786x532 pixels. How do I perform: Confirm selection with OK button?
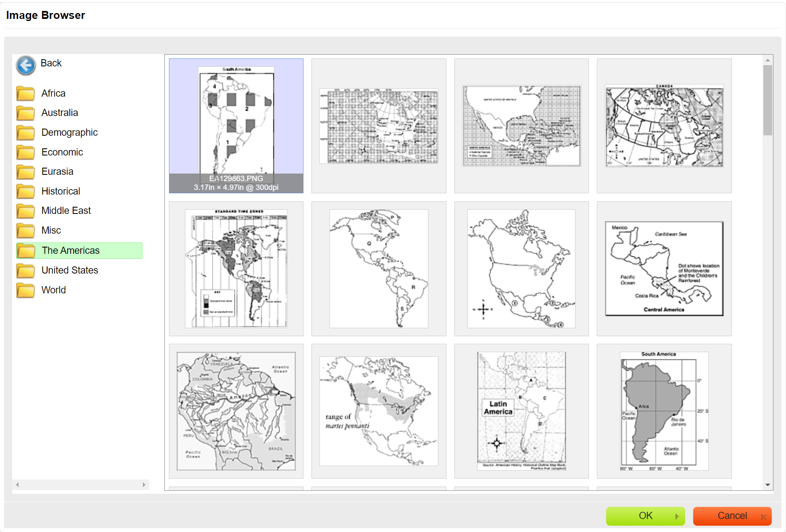point(645,516)
